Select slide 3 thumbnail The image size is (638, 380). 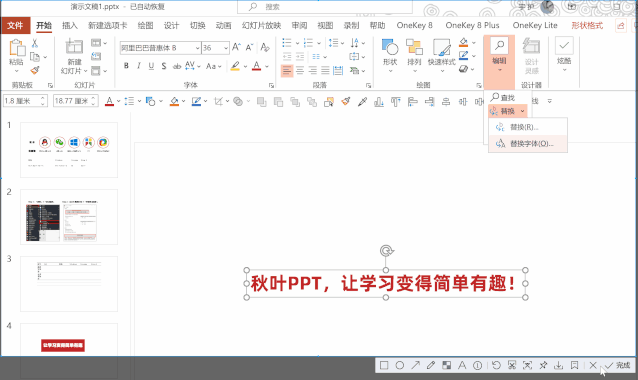click(x=69, y=284)
